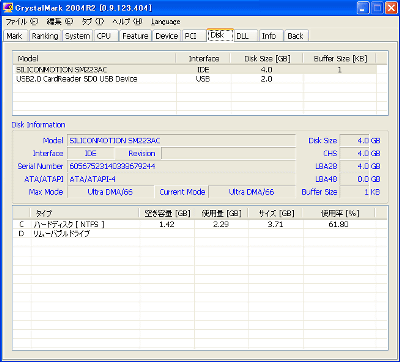Image resolution: width=400 pixels, height=362 pixels.
Task: Switch to the Device tab
Action: click(167, 36)
